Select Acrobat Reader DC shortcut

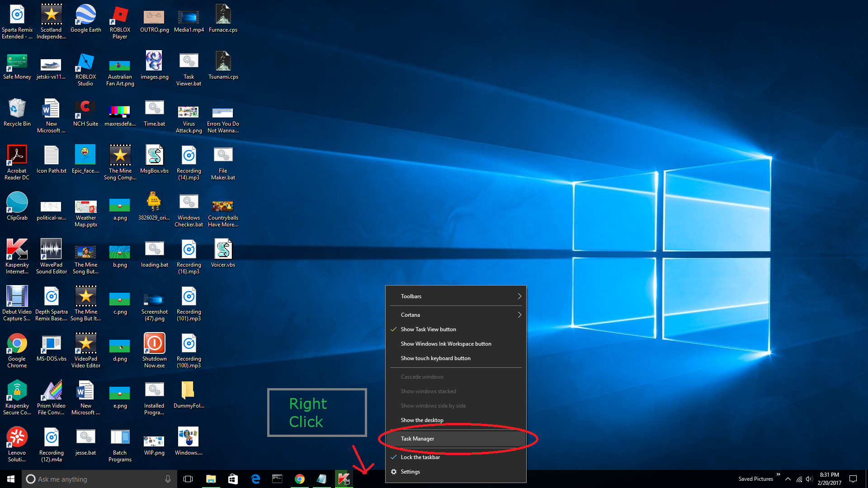point(17,163)
